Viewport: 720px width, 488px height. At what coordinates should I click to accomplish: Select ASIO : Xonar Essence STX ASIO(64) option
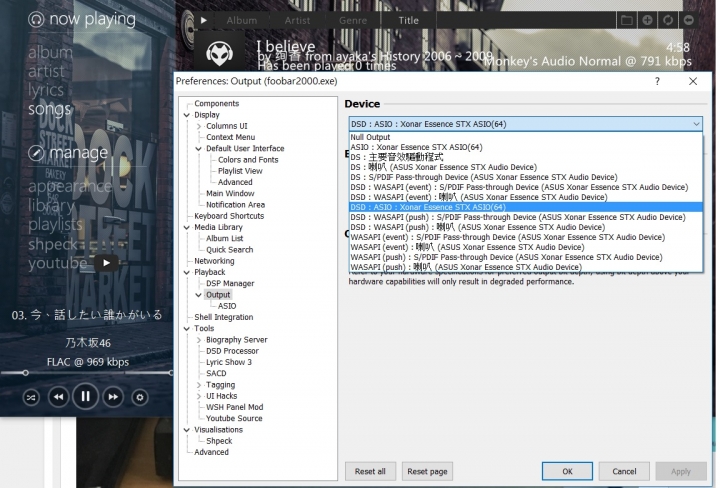click(525, 147)
